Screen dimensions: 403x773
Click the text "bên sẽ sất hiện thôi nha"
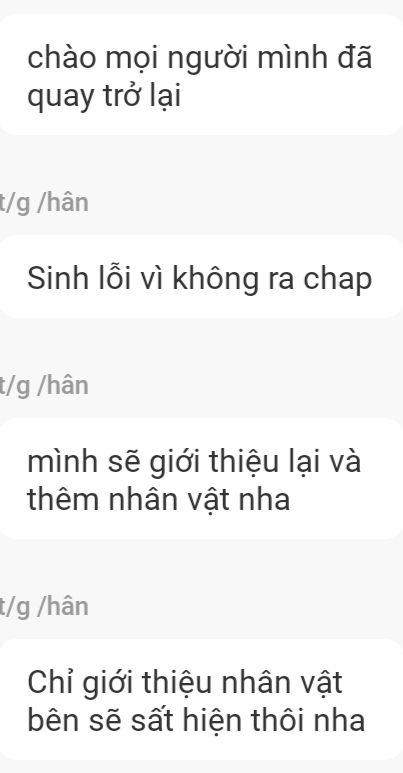[x=196, y=720]
